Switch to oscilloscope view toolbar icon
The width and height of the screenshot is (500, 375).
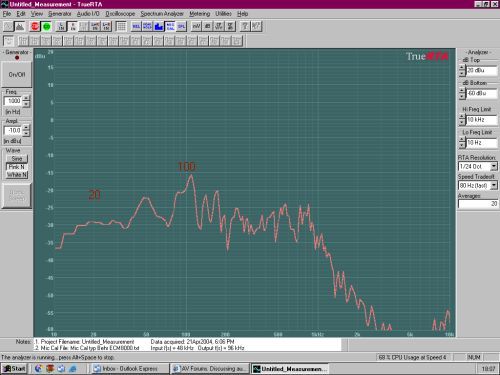click(x=8, y=26)
